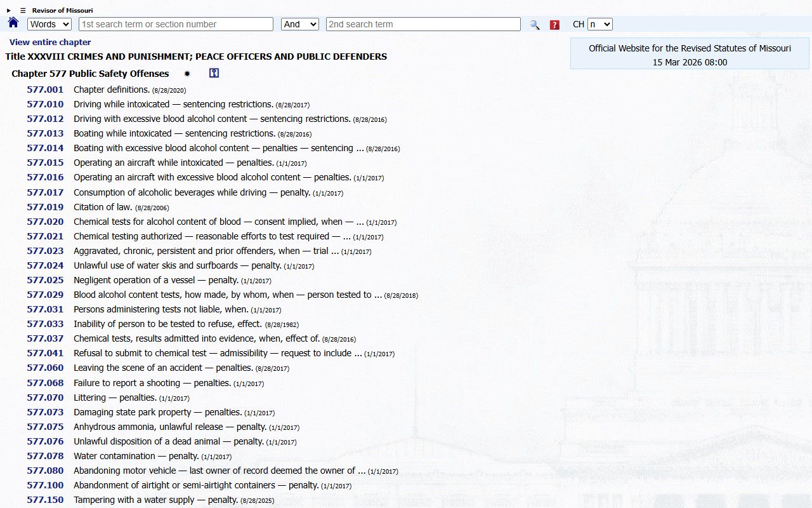View section 577.150 Tampering with a water supply
The height and width of the screenshot is (508, 812).
(x=45, y=500)
